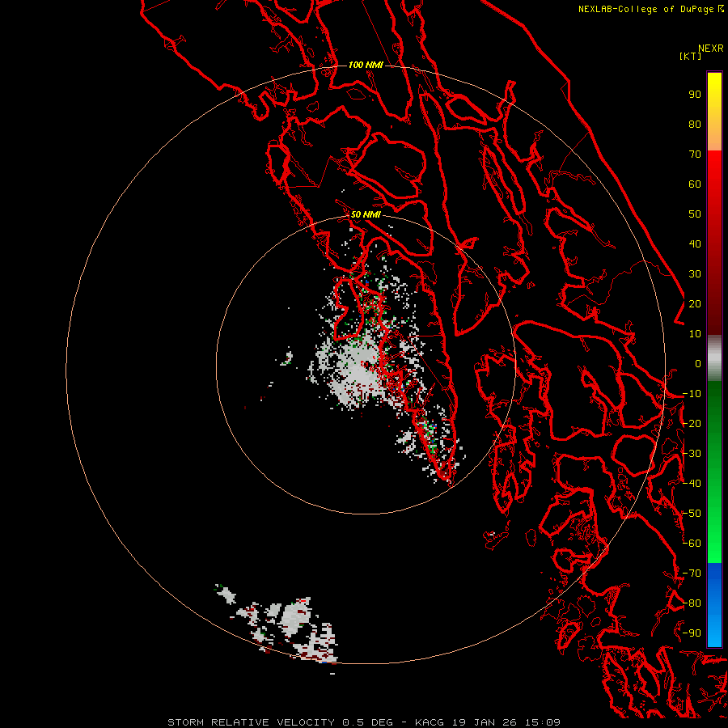
Task: Pick the -10 scale label
Action: (692, 394)
